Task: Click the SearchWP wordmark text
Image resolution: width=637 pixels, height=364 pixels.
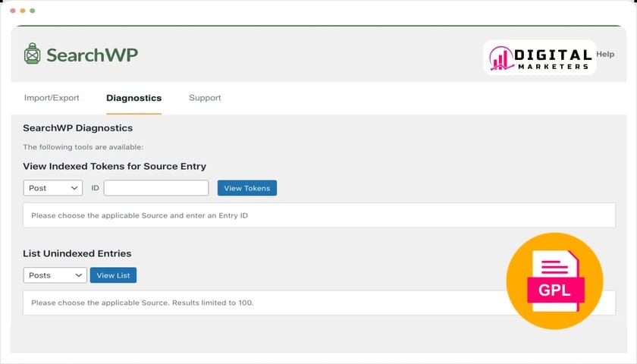Action: point(92,55)
